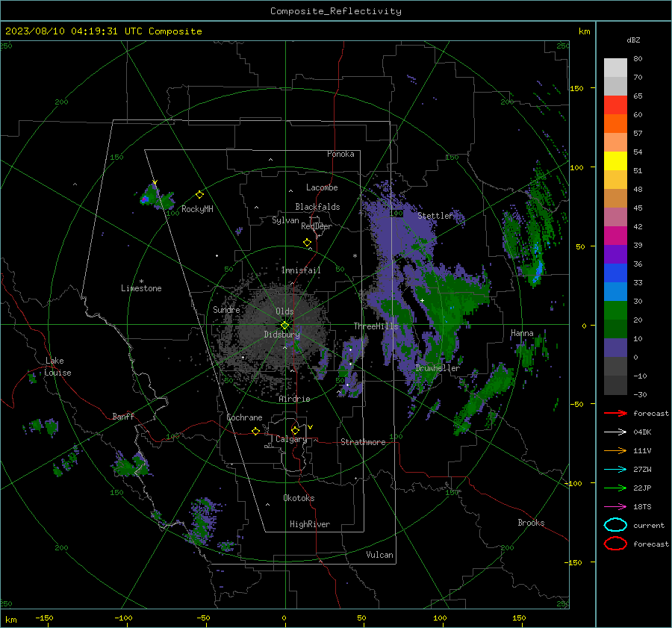The image size is (672, 628).
Task: Click the Sylvan label on map
Action: pos(285,220)
